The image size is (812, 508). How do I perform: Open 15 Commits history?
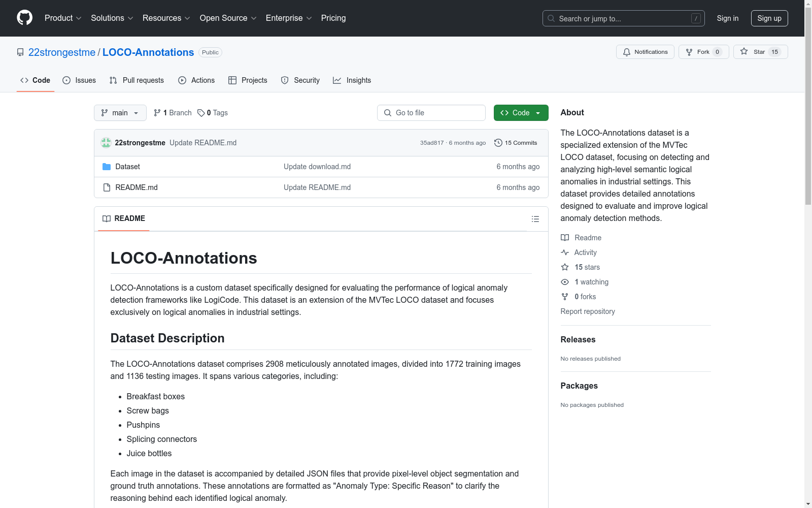click(x=516, y=143)
